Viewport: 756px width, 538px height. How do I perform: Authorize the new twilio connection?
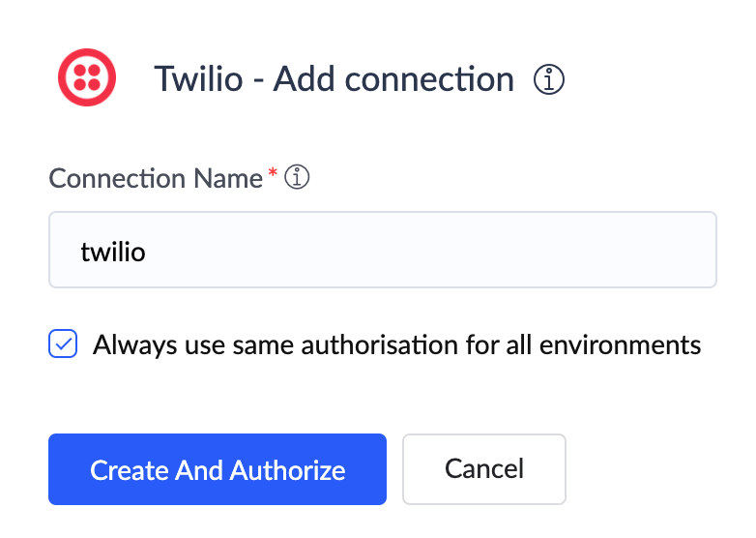point(218,469)
